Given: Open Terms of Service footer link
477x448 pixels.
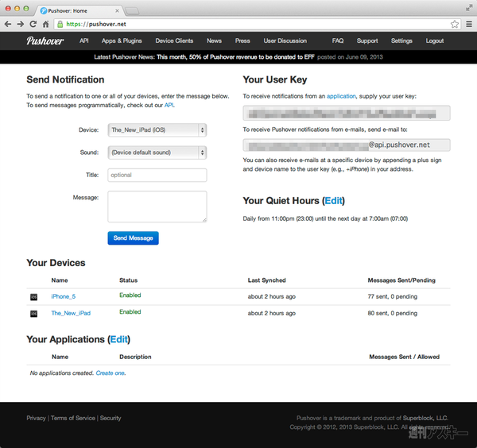Looking at the screenshot, I should 73,418.
